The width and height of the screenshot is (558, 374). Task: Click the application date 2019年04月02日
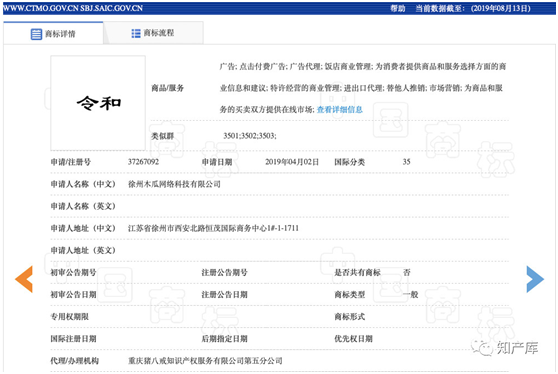[292, 162]
